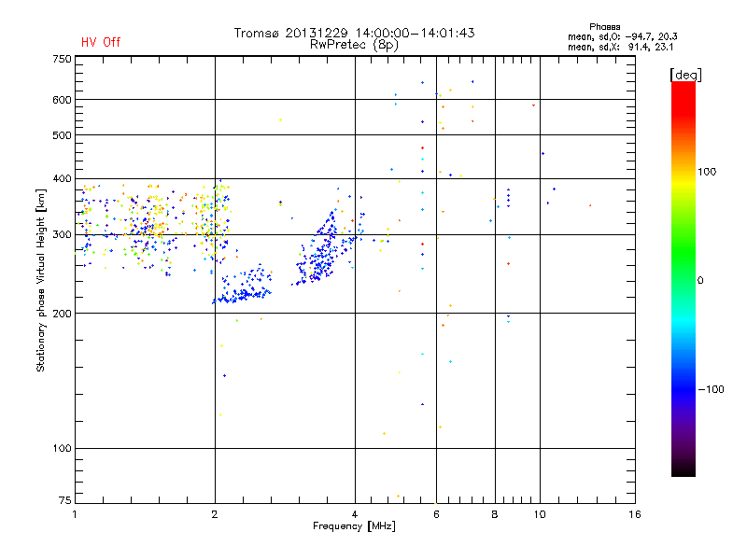Click the y-axis '200' tick label
This screenshot has height=560, width=747.
62,314
